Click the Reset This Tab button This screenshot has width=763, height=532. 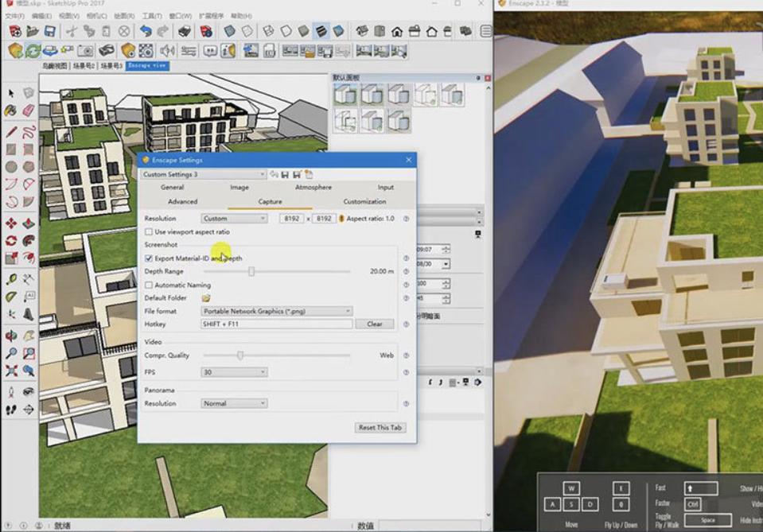[380, 427]
